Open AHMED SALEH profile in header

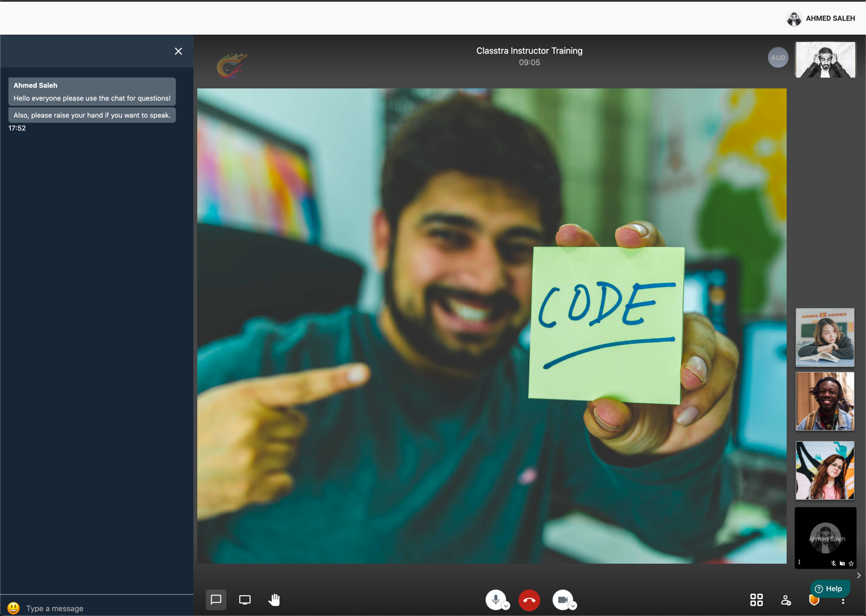(x=821, y=19)
